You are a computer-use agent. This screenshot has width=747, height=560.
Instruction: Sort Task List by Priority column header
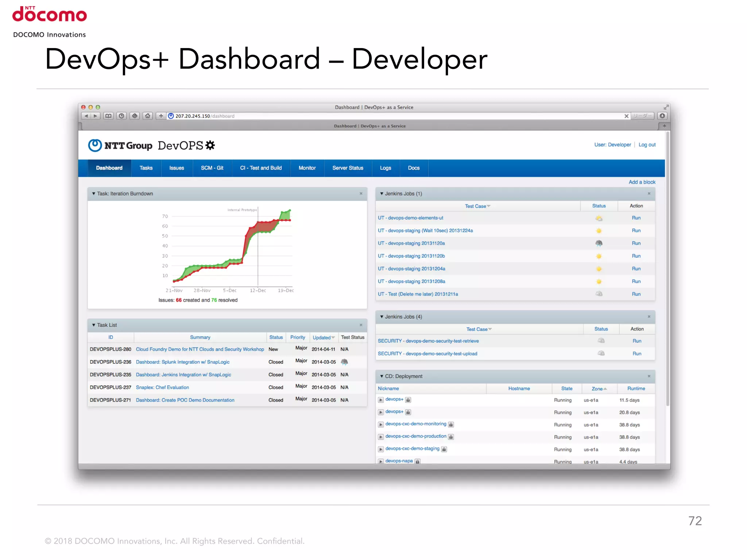tap(298, 338)
